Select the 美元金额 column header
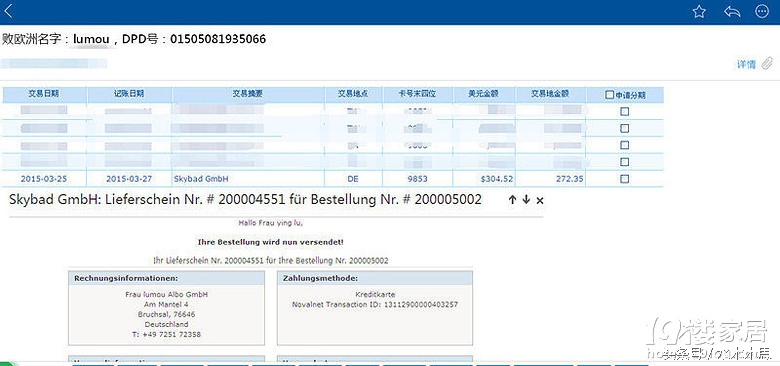780x366 pixels. coord(484,94)
